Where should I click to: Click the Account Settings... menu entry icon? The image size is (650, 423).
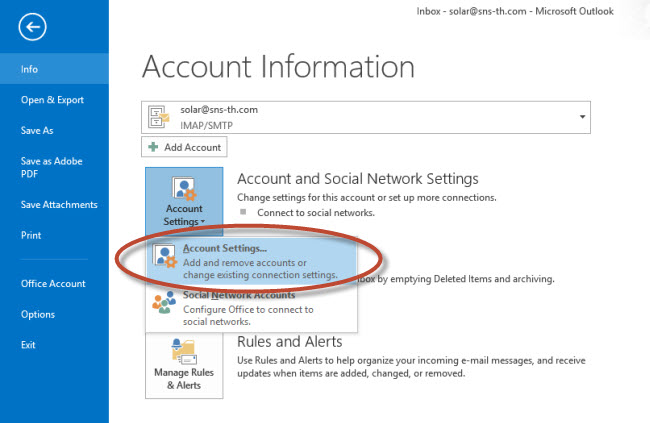coord(165,255)
